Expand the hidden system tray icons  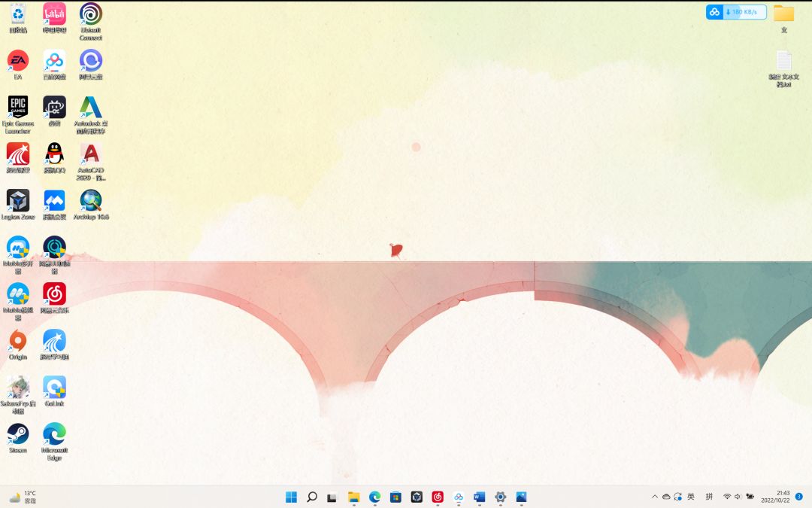[x=655, y=497]
